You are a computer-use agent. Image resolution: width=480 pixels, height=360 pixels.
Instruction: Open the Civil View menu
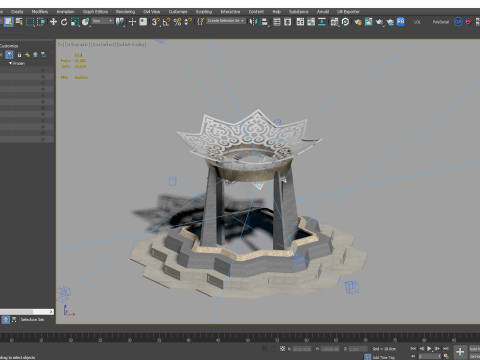tap(152, 12)
